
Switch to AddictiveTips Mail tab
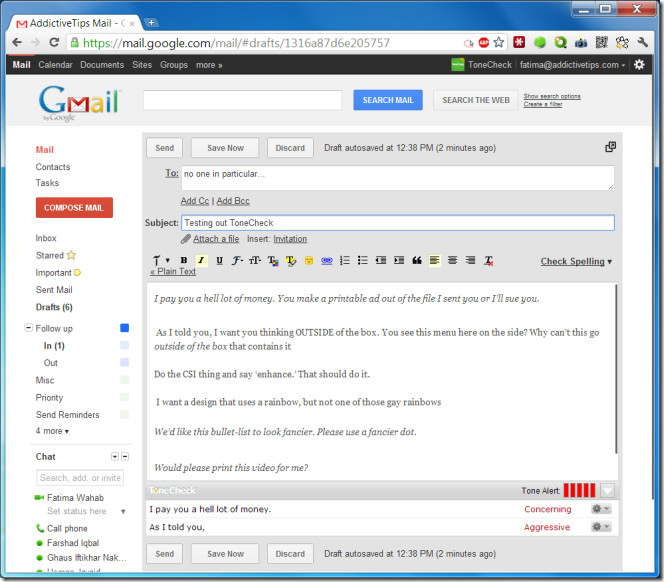coord(75,23)
